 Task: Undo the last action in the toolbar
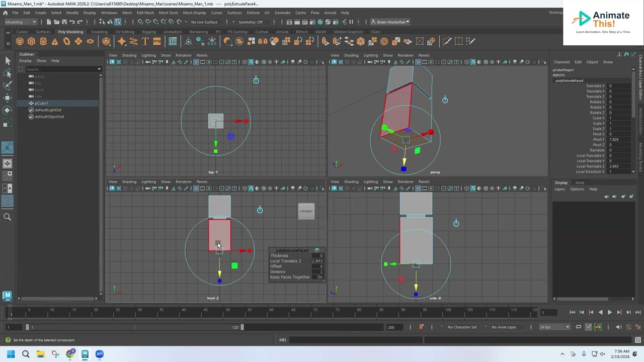pyautogui.click(x=72, y=22)
